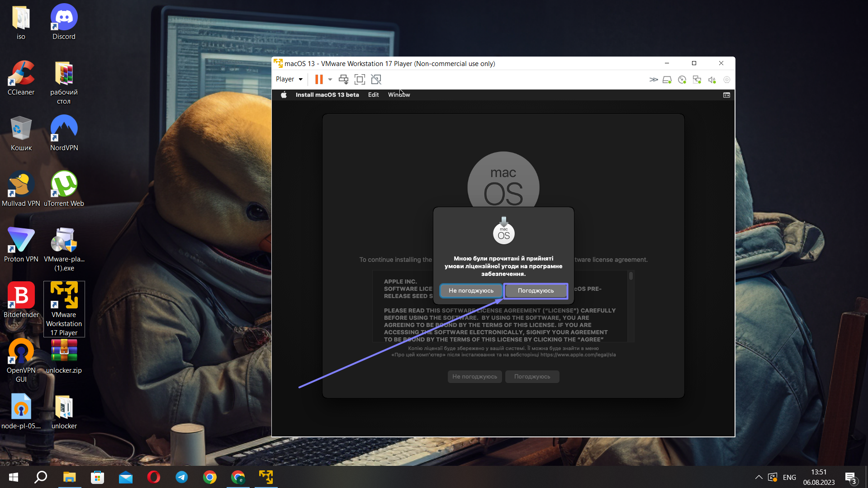Open the iso folder on desktop

pos(21,23)
